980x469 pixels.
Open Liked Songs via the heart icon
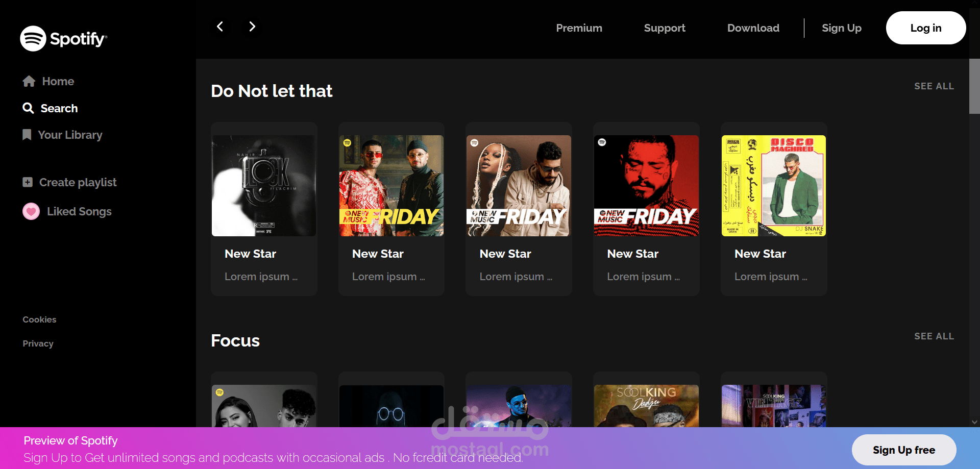(31, 211)
